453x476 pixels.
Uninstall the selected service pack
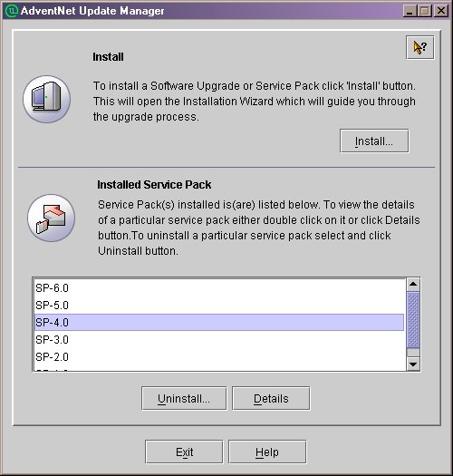184,398
